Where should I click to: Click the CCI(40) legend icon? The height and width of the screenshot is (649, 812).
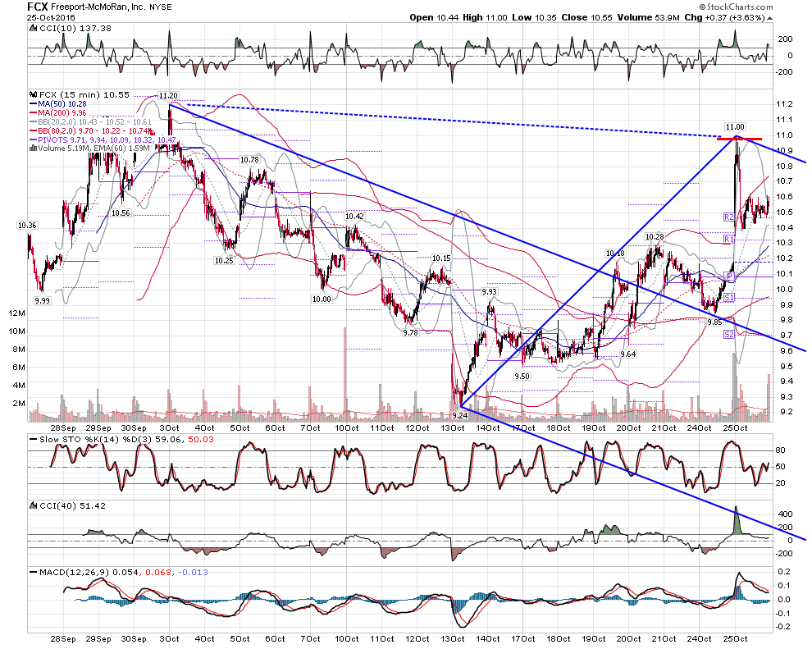[34, 505]
